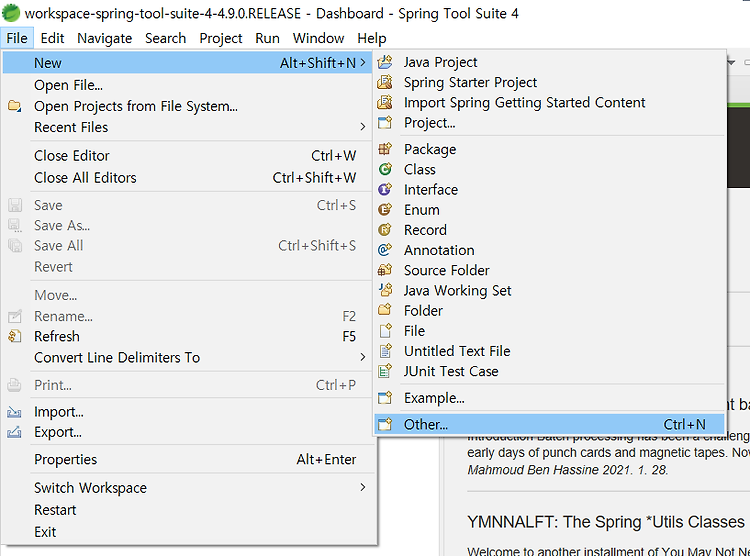The width and height of the screenshot is (750, 556).
Task: Click the Enum icon
Action: (x=385, y=210)
